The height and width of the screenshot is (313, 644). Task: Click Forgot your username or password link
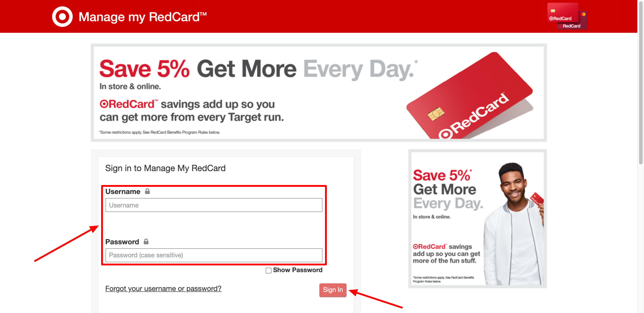tap(163, 288)
